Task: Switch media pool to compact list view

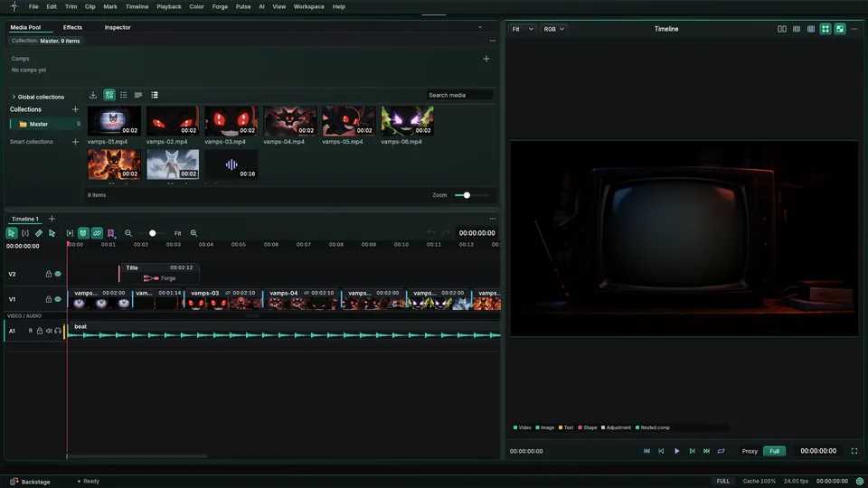Action: pyautogui.click(x=124, y=95)
